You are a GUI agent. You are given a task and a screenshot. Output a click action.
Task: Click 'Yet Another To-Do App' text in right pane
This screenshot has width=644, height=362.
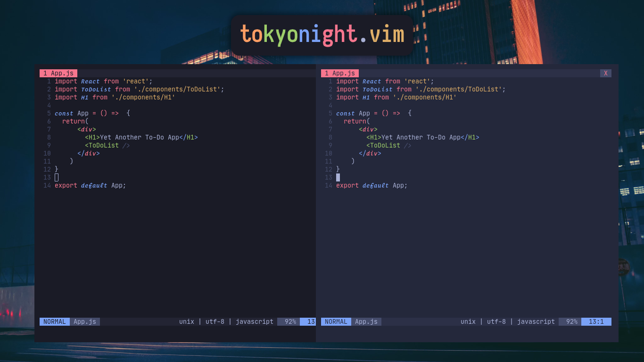(x=421, y=137)
